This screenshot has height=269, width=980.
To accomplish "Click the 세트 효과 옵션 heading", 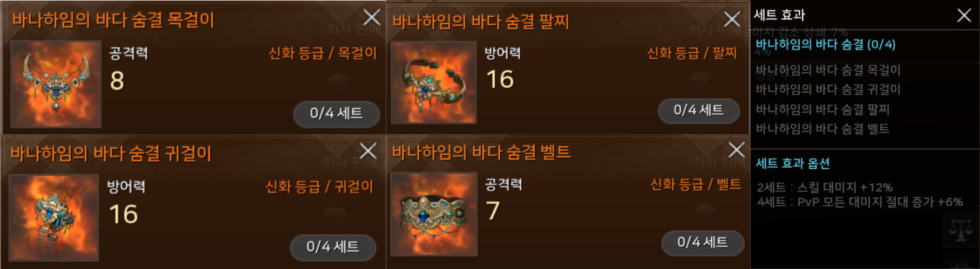I will [793, 163].
